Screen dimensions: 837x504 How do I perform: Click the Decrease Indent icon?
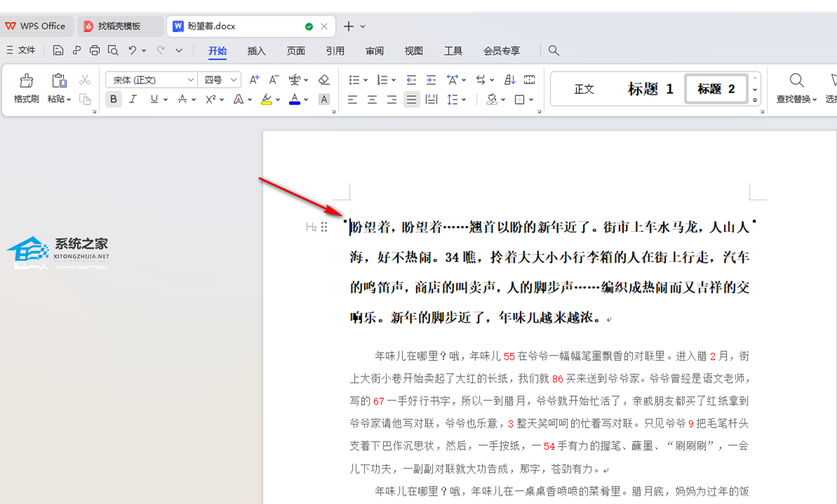[x=411, y=80]
